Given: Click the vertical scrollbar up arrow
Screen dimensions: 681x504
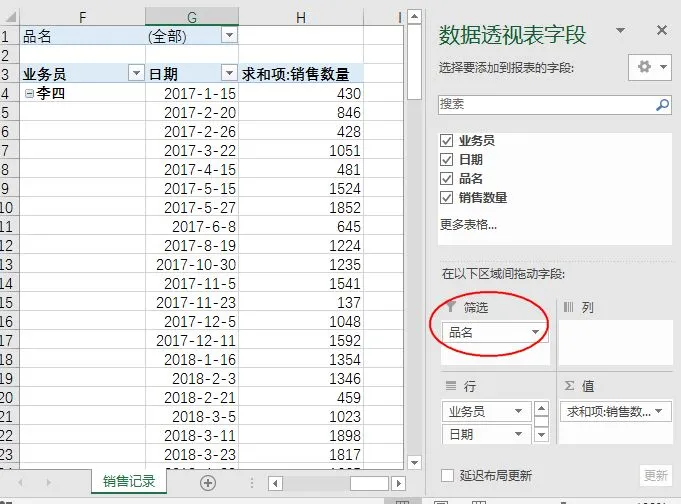Looking at the screenshot, I should (414, 17).
